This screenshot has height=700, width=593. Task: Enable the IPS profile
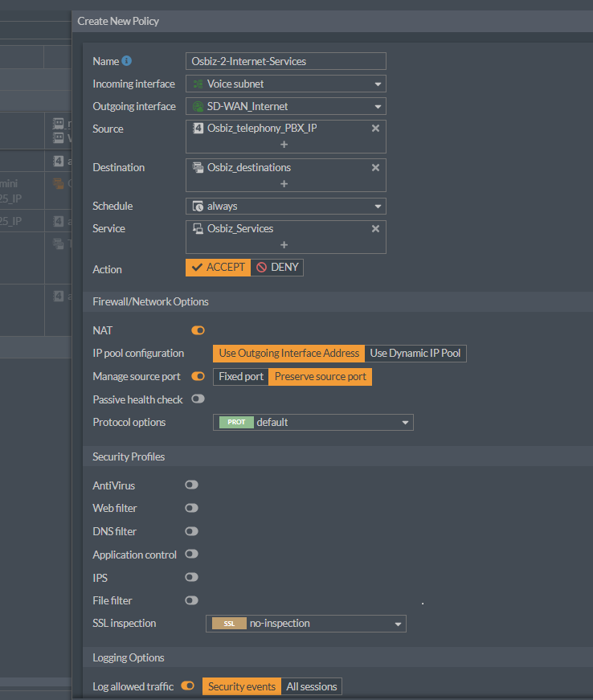coord(191,577)
